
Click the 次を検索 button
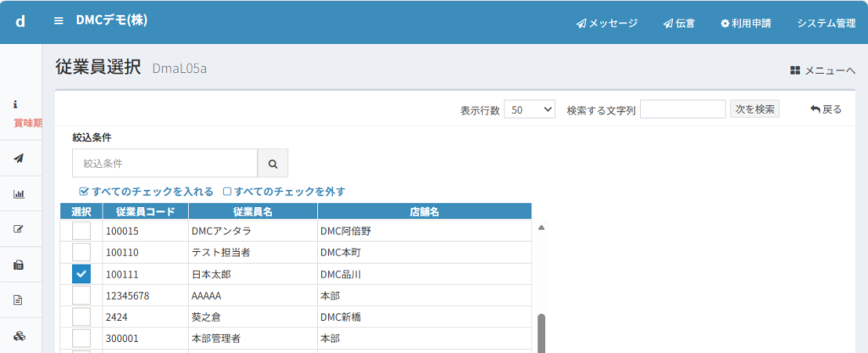(754, 109)
